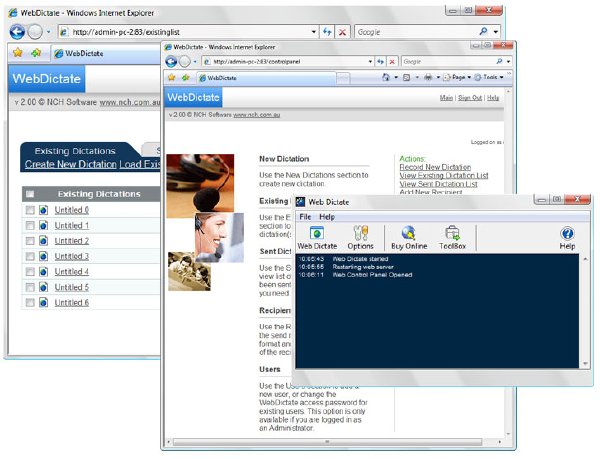
Task: Toggle the select-all checkbox in Existing Dictations header
Action: click(x=30, y=194)
